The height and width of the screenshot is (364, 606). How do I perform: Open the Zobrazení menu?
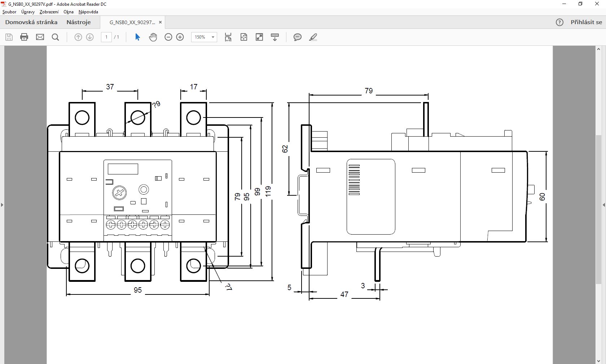[49, 12]
